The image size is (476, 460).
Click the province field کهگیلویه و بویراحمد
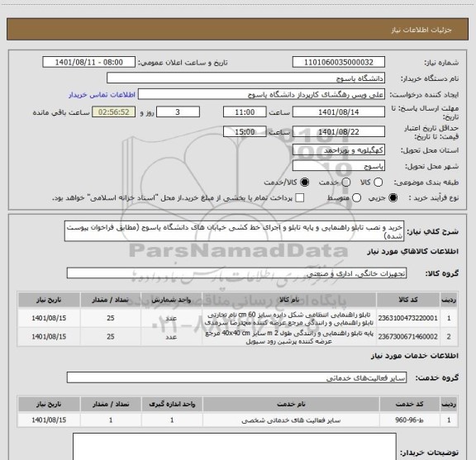click(339, 150)
